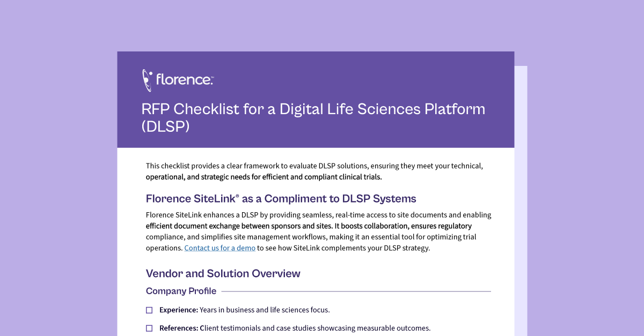Click the Florence orbit logo icon
644x336 pixels.
(147, 80)
